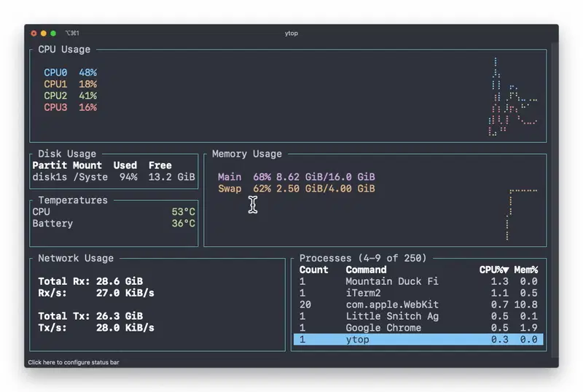
Task: Click the Main memory label
Action: click(x=230, y=177)
